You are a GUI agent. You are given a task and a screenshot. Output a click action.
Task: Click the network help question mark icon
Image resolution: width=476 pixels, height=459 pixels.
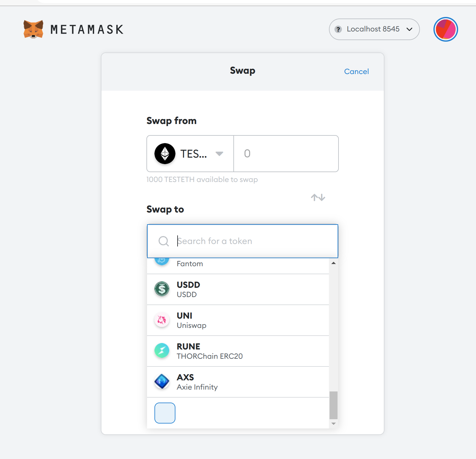coord(339,29)
